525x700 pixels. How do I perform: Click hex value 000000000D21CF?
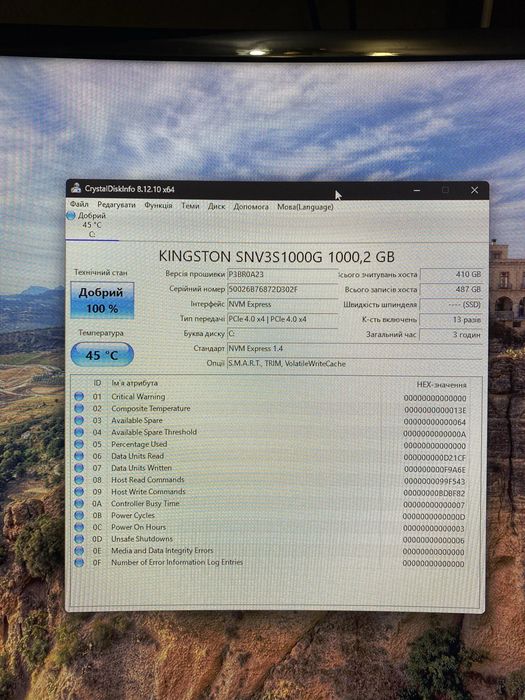point(435,458)
